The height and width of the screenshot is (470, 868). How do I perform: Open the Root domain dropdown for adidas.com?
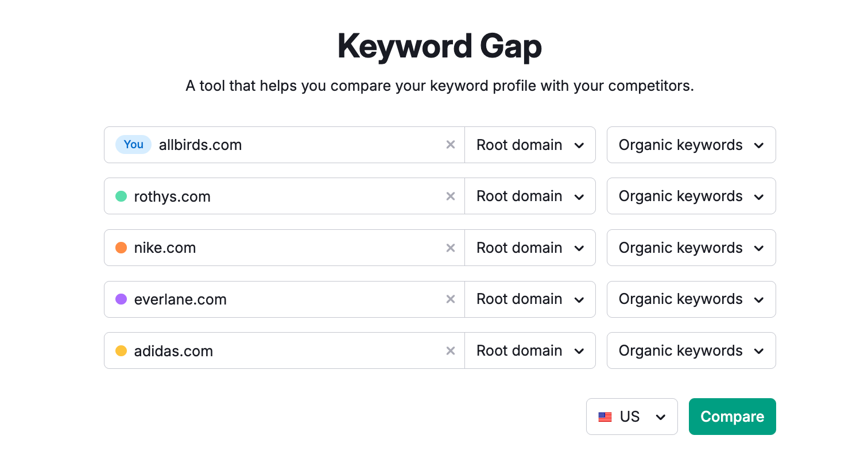(x=529, y=350)
